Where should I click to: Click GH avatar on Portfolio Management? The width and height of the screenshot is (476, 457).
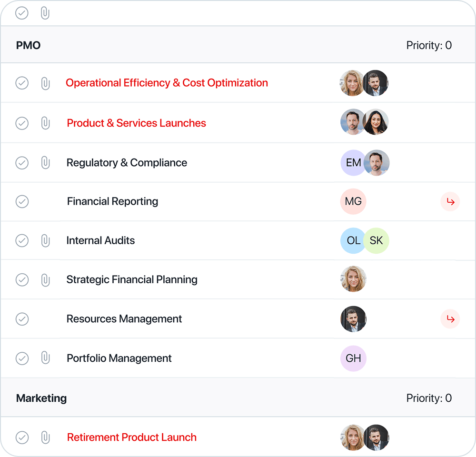(x=353, y=358)
